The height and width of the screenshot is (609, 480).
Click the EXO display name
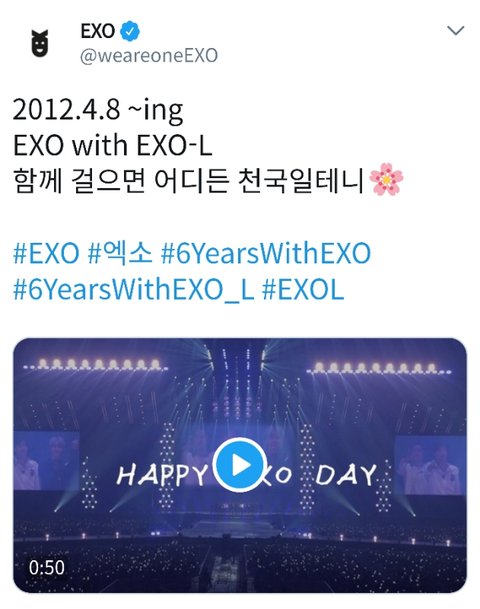tap(98, 31)
